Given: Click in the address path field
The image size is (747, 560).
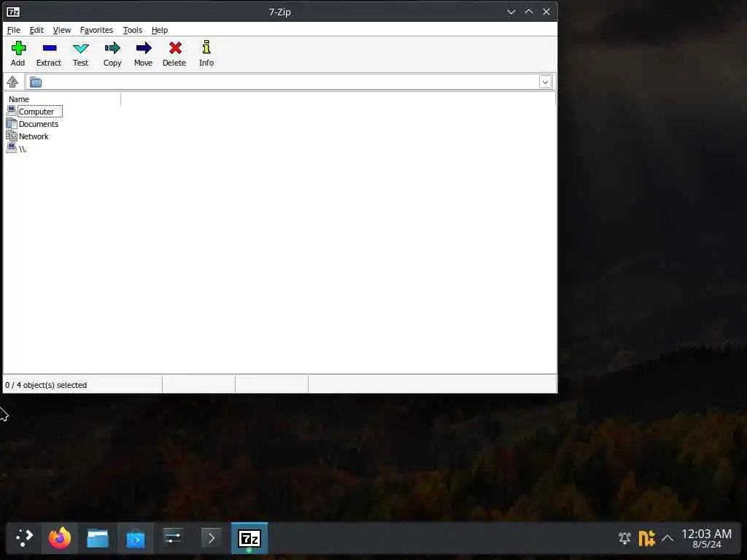Looking at the screenshot, I should tap(290, 82).
